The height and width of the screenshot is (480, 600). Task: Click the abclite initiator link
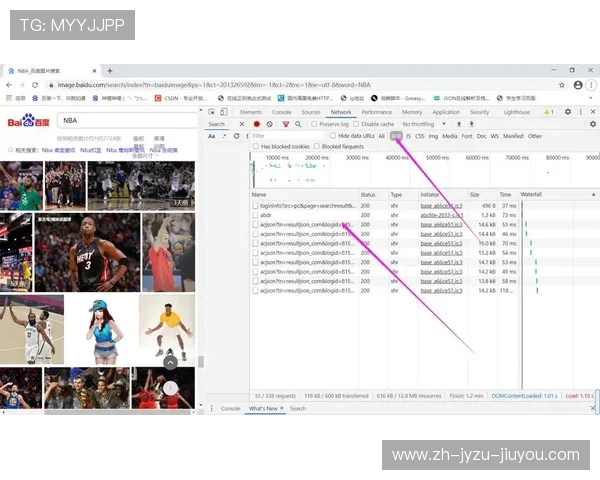(x=442, y=215)
